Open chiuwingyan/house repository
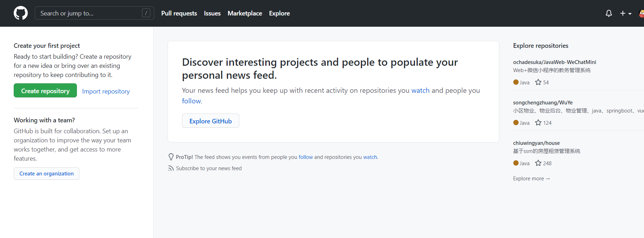 pyautogui.click(x=536, y=143)
